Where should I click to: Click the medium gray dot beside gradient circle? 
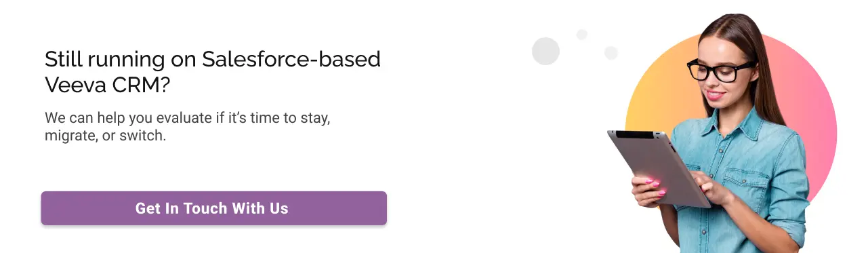coord(611,52)
